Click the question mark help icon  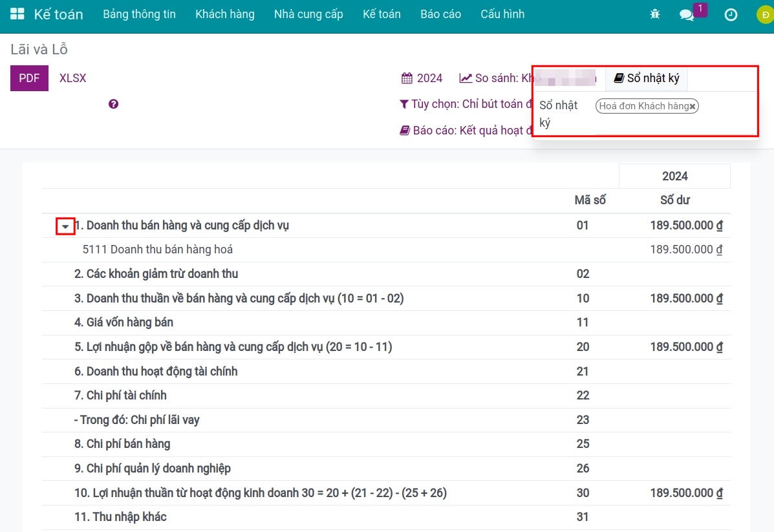114,104
